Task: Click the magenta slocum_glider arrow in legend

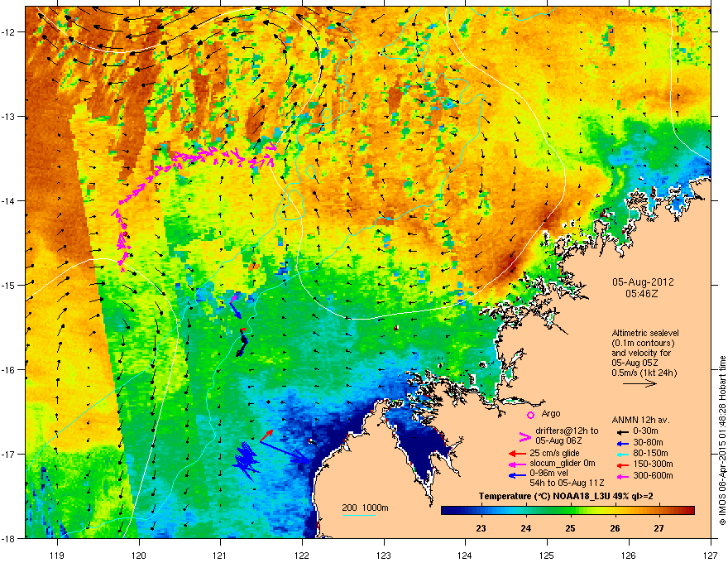Action: pos(517,464)
